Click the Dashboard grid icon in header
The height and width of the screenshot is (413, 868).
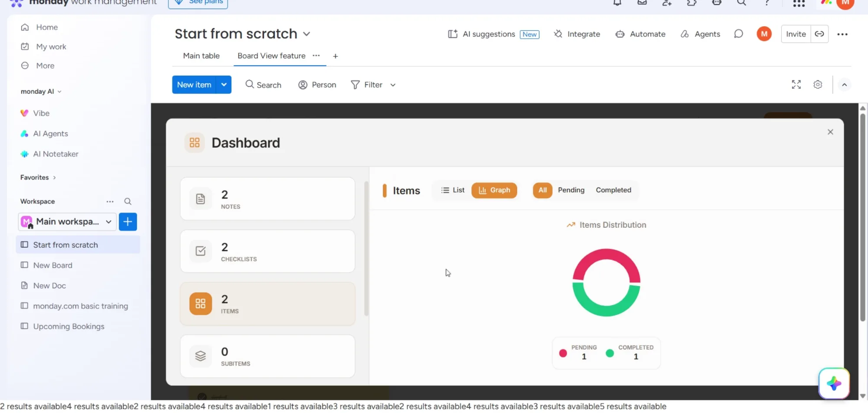pyautogui.click(x=195, y=143)
